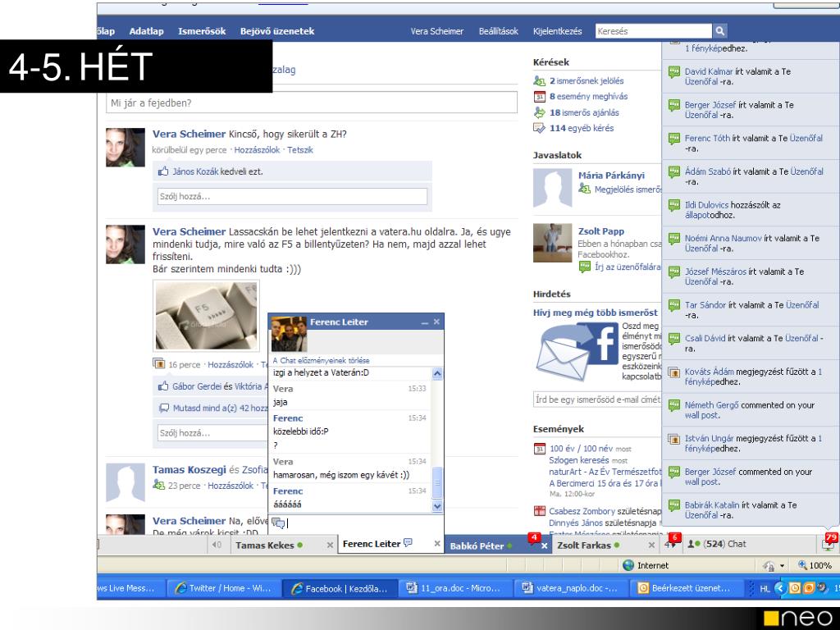Switch to the Babkó Péter chat tab
Image resolution: width=840 pixels, height=630 pixels.
point(477,546)
